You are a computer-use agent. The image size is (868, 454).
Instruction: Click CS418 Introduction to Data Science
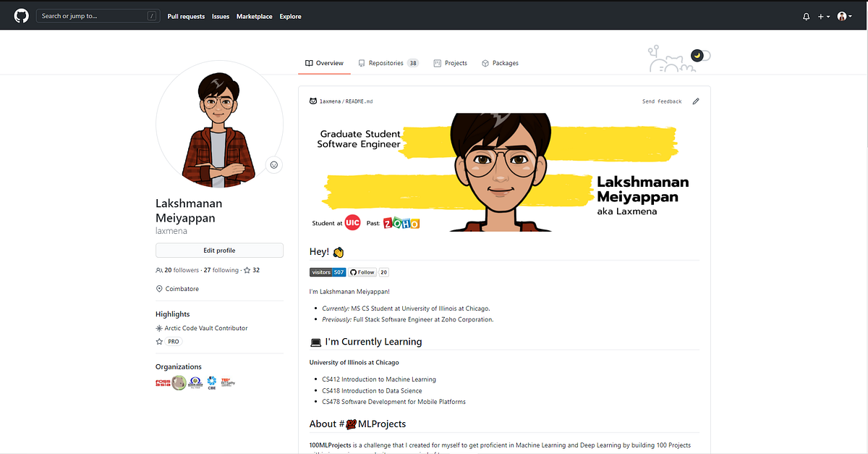click(x=372, y=390)
